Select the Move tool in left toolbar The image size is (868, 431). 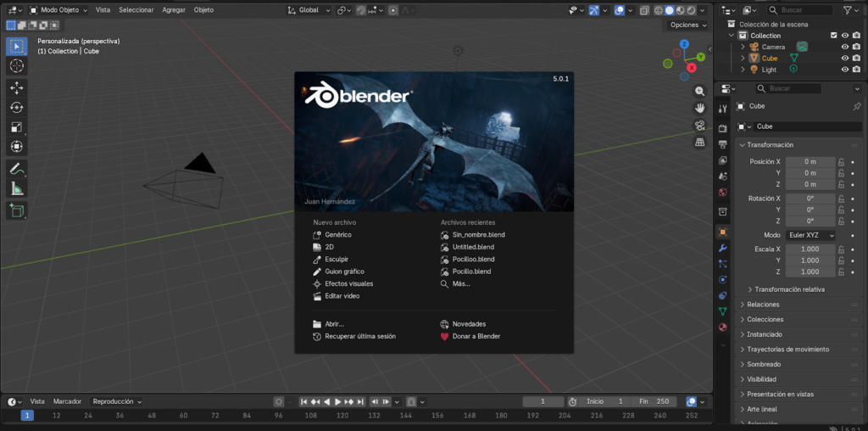[17, 87]
